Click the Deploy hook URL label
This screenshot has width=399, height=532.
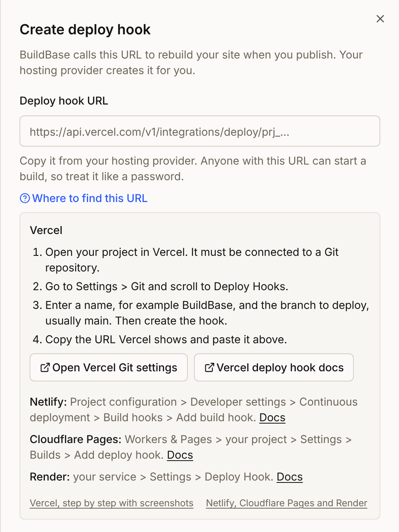[x=64, y=101]
